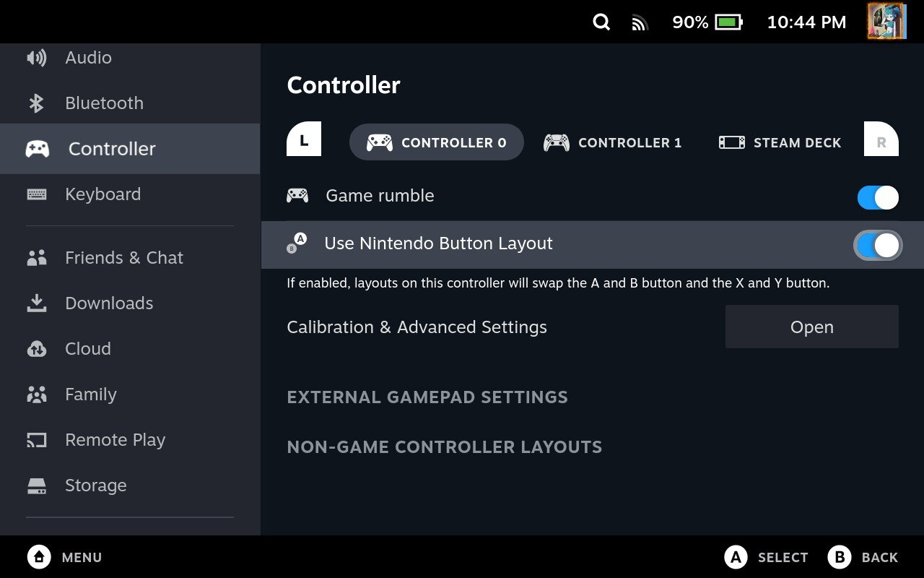924x578 pixels.
Task: Switch to the CONTROLLER 1 tab
Action: [x=612, y=142]
